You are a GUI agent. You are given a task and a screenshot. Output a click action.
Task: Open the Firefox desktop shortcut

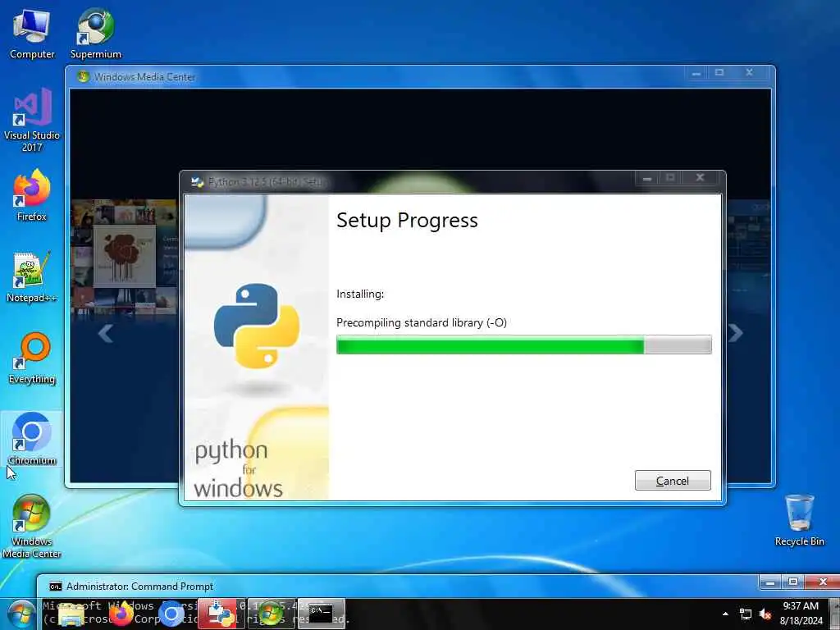pyautogui.click(x=32, y=195)
